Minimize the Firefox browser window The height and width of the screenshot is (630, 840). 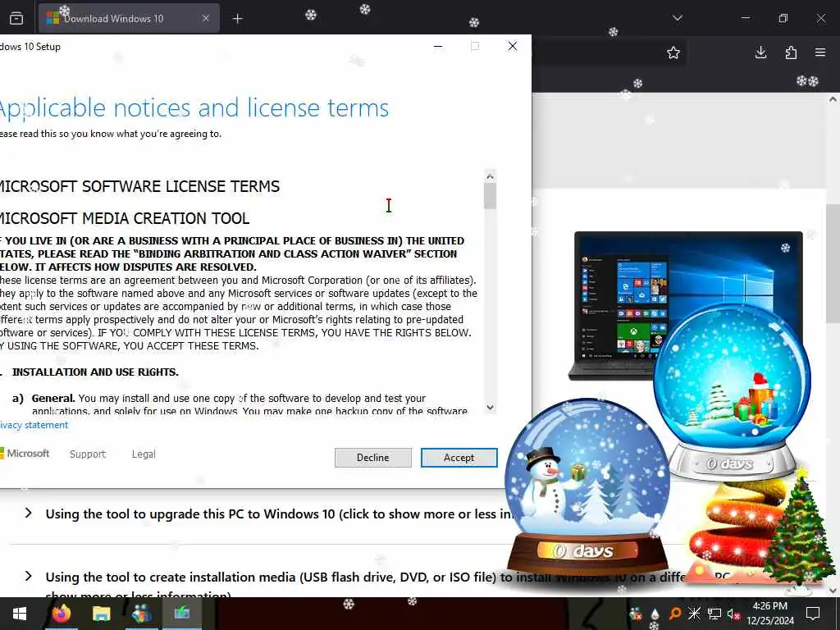[745, 18]
